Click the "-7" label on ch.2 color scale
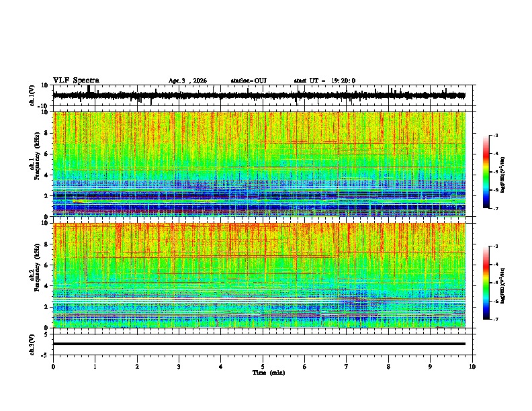The width and height of the screenshot is (532, 411). 495,319
